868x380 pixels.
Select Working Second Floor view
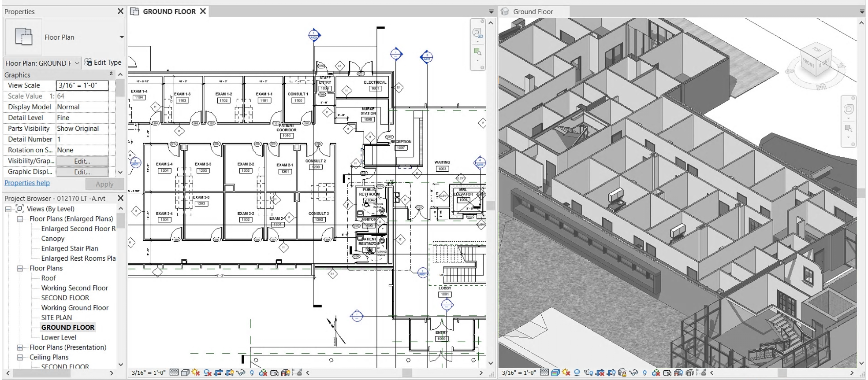coord(75,288)
